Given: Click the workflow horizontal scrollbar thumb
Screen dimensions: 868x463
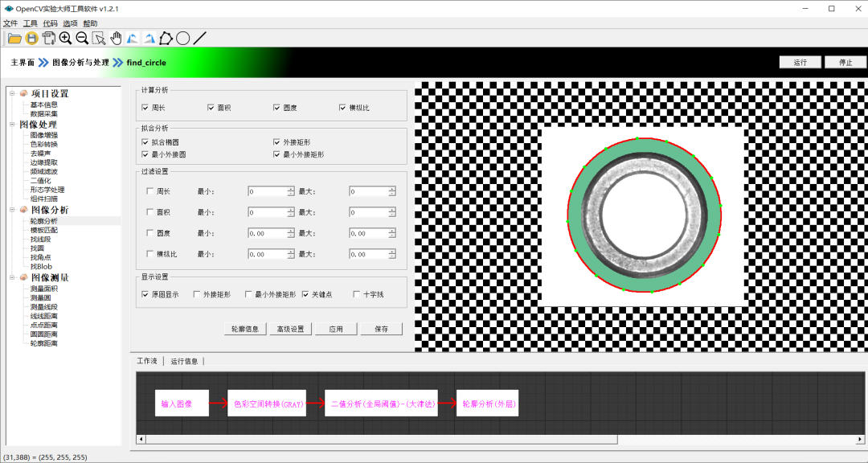Looking at the screenshot, I should click(x=382, y=439).
